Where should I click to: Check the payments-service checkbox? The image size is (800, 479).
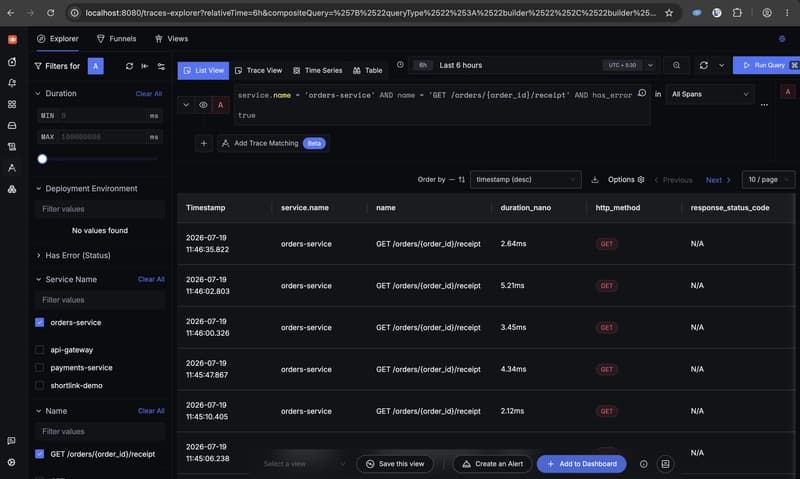[39, 368]
